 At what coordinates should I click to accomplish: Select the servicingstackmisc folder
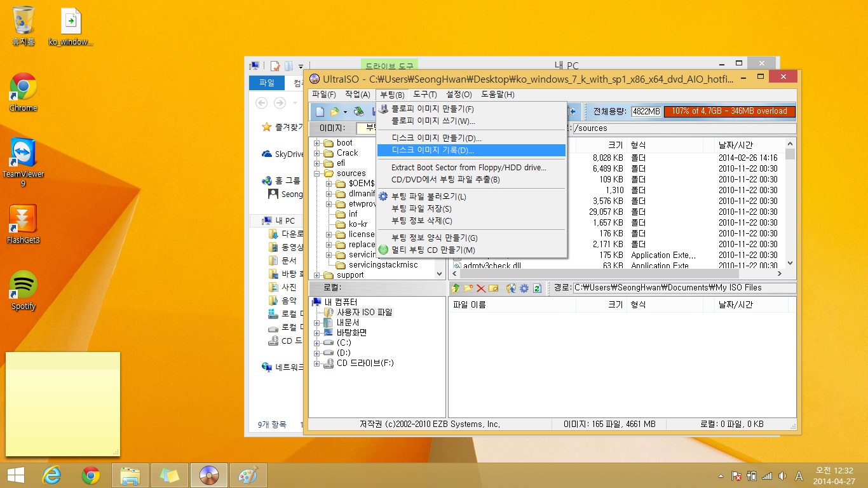pyautogui.click(x=383, y=265)
